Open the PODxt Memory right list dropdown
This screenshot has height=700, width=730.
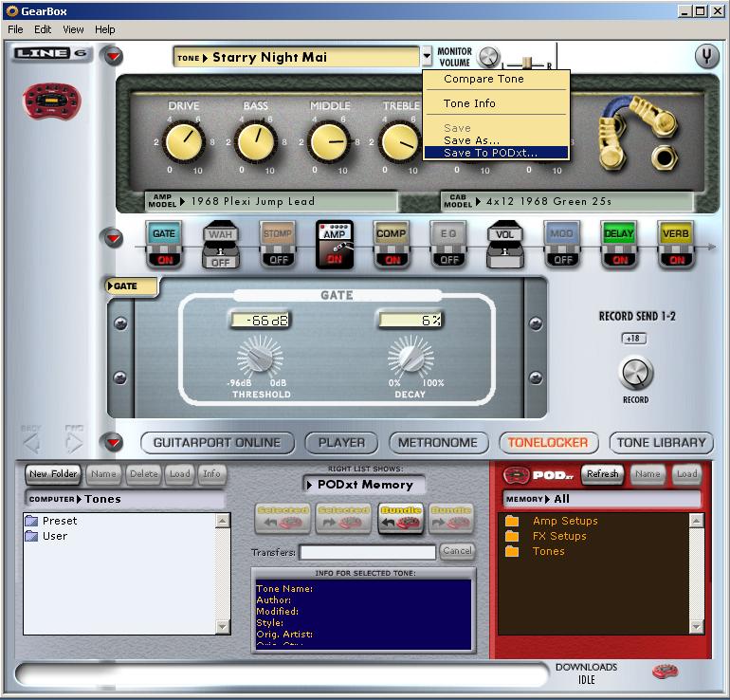(364, 485)
